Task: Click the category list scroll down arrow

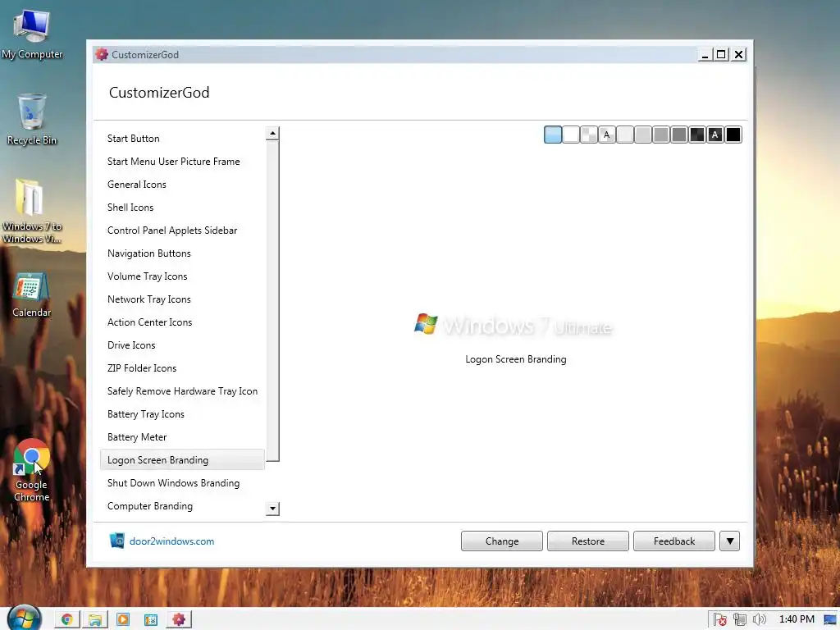Action: point(272,509)
